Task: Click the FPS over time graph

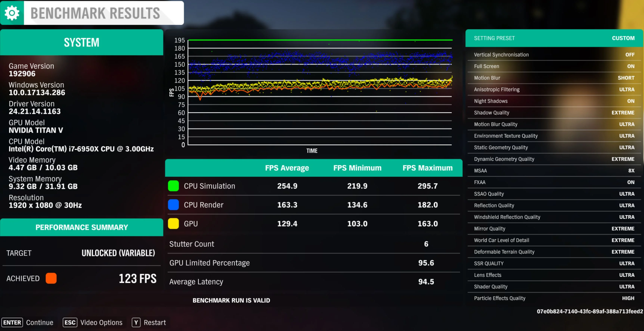Action: coord(320,92)
